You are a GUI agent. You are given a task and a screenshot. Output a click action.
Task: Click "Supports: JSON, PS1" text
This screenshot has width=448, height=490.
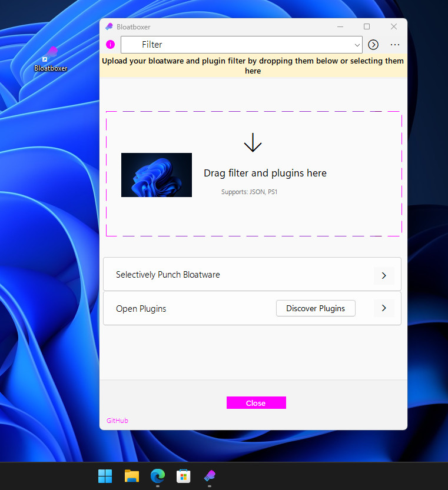click(250, 192)
